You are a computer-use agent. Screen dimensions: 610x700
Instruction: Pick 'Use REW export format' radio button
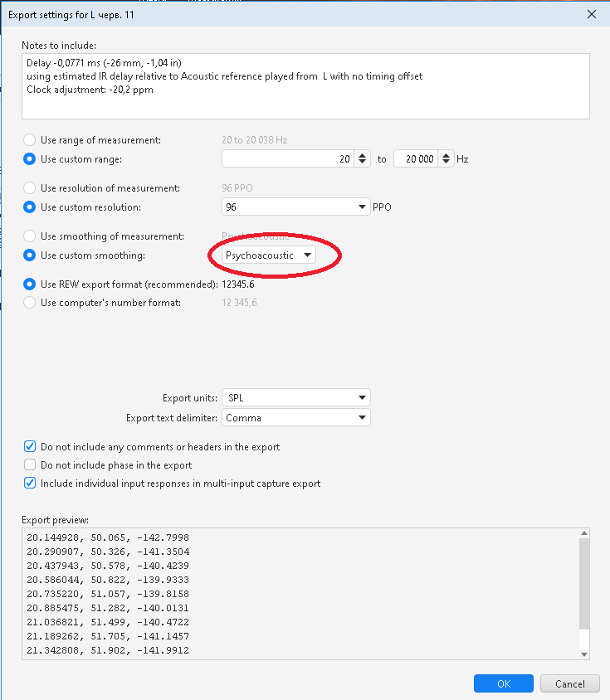(31, 284)
